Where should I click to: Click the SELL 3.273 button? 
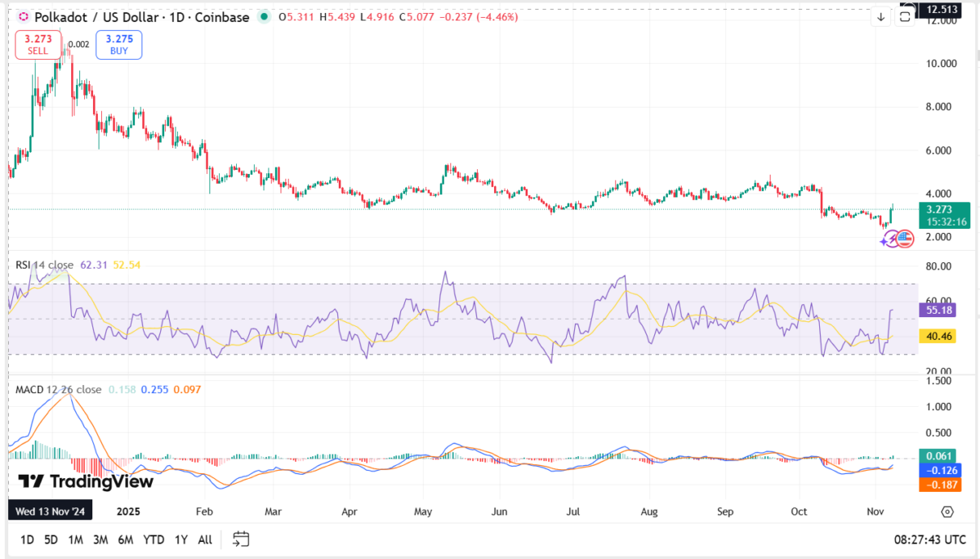tap(38, 44)
